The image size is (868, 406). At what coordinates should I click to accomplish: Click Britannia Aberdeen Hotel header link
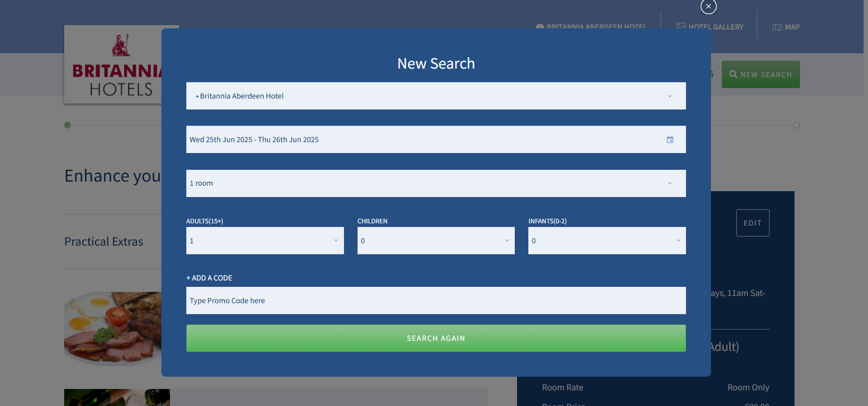click(590, 26)
